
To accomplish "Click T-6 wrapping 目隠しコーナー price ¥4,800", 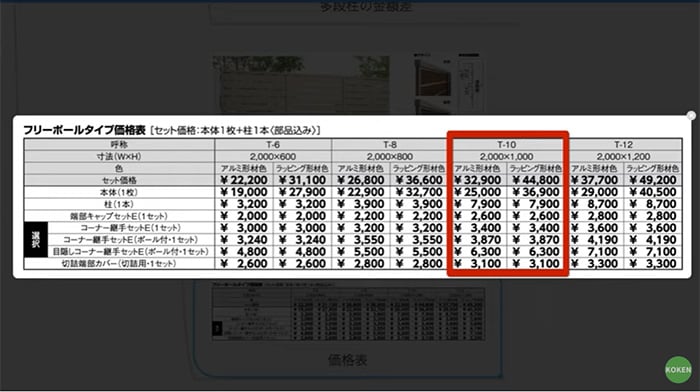I will (302, 252).
